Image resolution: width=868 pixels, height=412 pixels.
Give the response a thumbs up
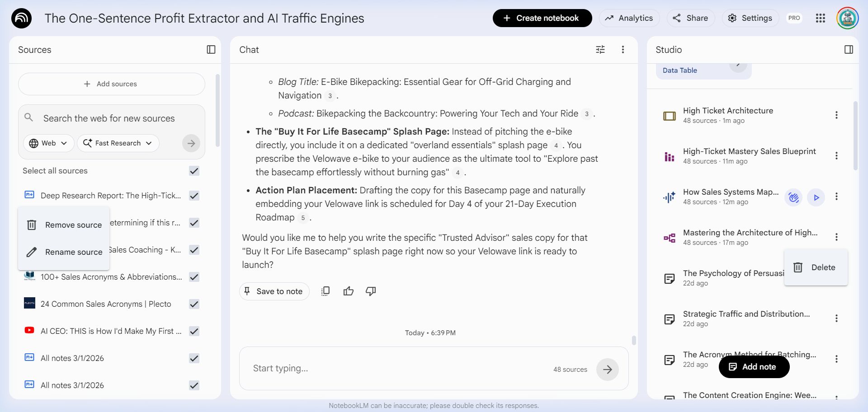pyautogui.click(x=348, y=291)
